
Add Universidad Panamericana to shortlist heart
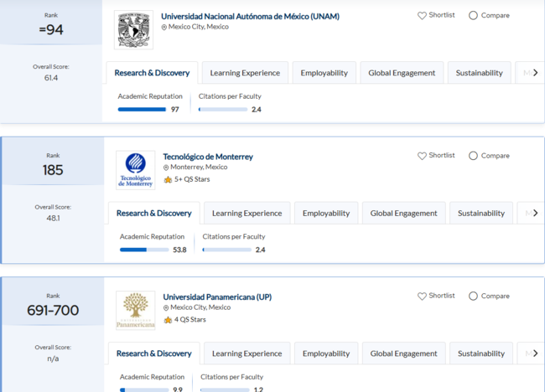422,296
